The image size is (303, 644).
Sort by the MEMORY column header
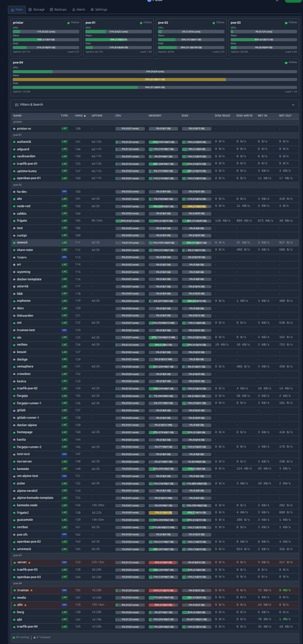(155, 116)
